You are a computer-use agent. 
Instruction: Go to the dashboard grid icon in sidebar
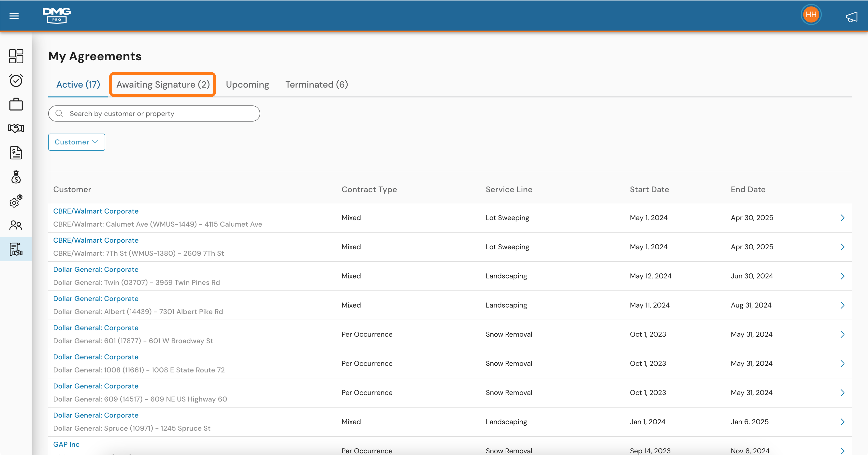[x=16, y=56]
